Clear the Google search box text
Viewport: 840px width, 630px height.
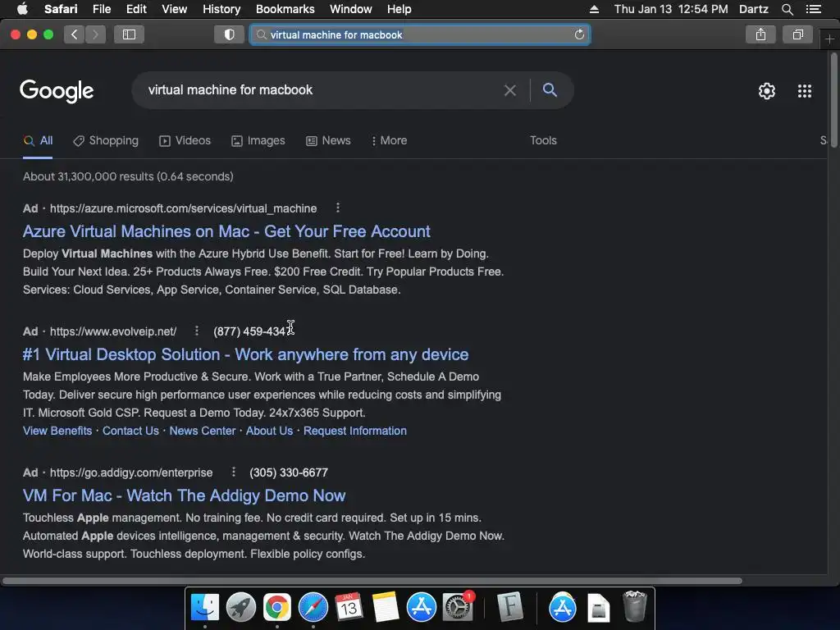click(510, 90)
